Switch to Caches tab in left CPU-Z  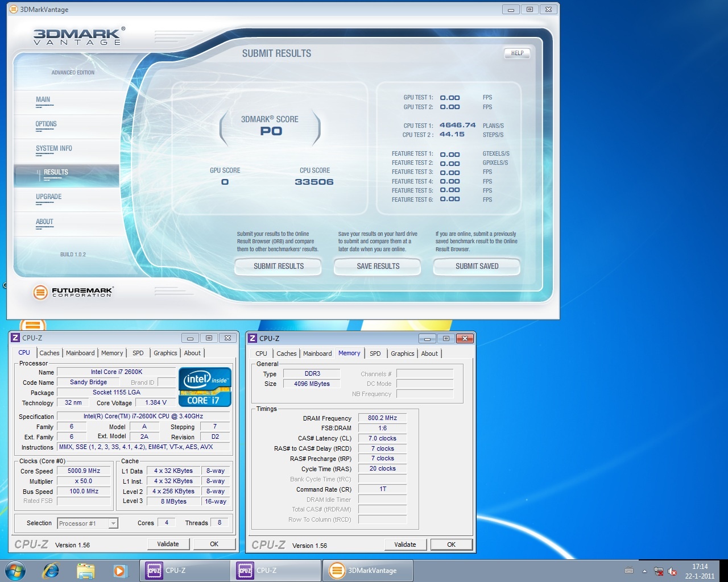click(49, 353)
